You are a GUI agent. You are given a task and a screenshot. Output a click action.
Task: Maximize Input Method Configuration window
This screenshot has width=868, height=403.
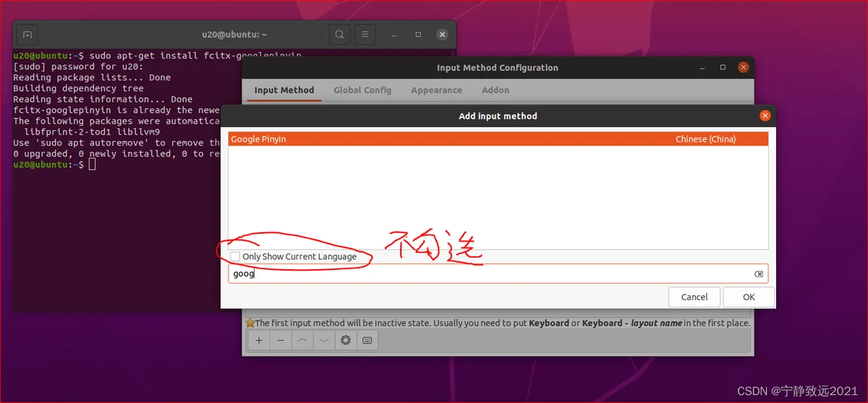723,67
